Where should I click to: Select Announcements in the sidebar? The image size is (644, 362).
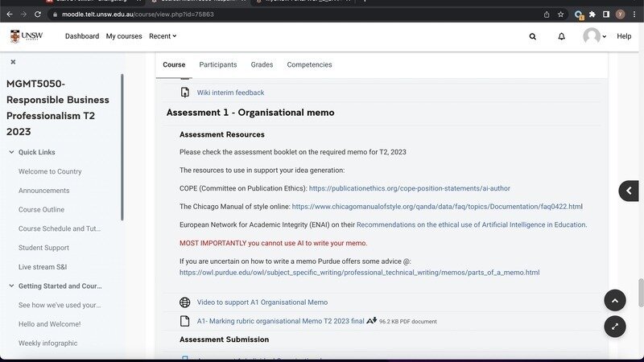(x=44, y=191)
